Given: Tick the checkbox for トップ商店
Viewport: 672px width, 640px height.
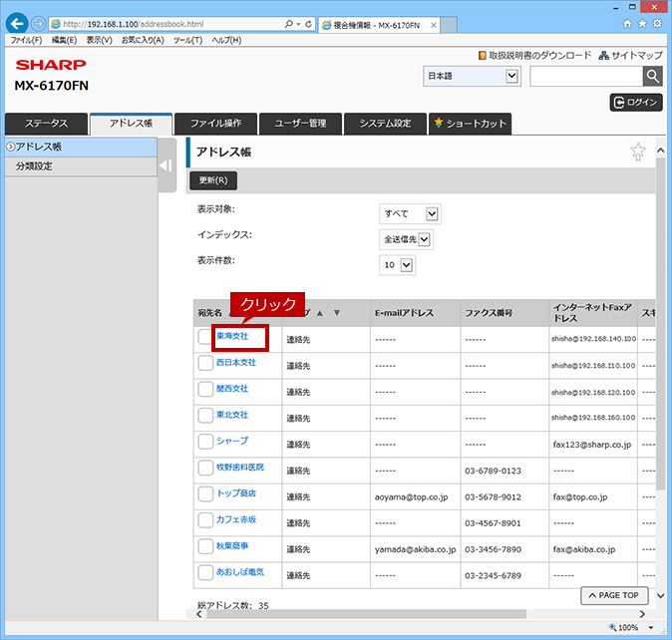Looking at the screenshot, I should tap(205, 493).
